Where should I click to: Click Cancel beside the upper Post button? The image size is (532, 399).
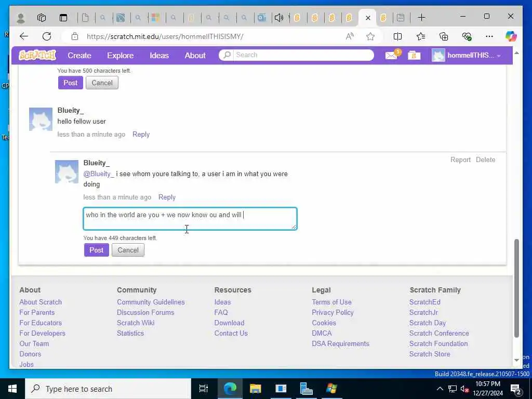pyautogui.click(x=102, y=83)
